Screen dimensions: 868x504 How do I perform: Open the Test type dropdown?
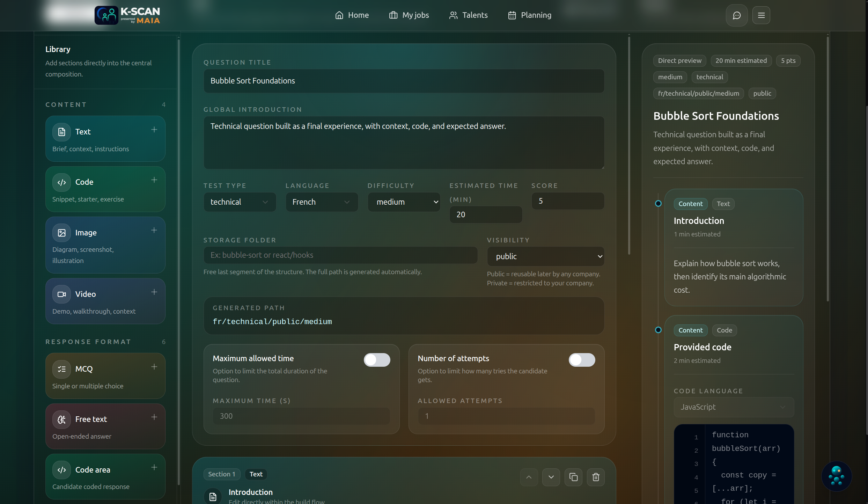click(240, 202)
